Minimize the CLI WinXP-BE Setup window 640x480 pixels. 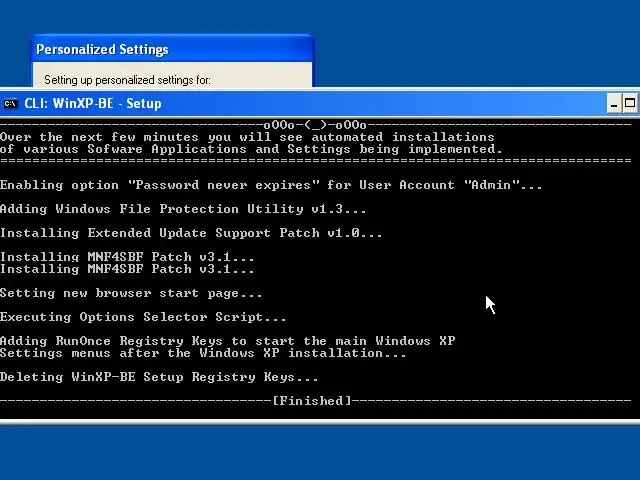[x=613, y=103]
